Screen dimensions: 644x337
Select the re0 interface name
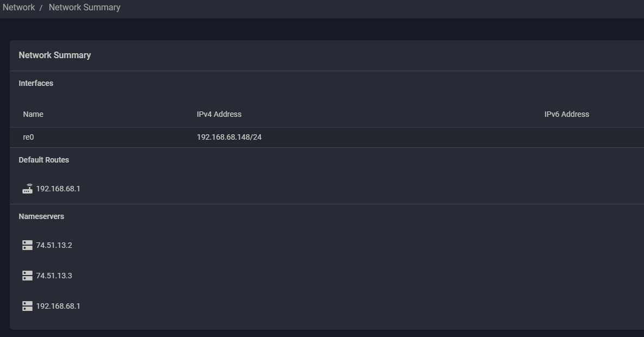coord(28,137)
